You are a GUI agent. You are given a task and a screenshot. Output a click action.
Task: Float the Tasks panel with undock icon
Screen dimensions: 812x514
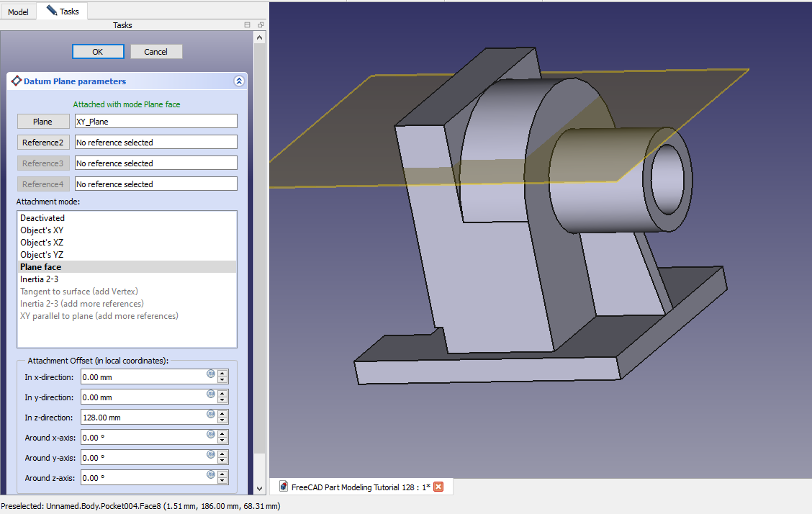point(261,25)
